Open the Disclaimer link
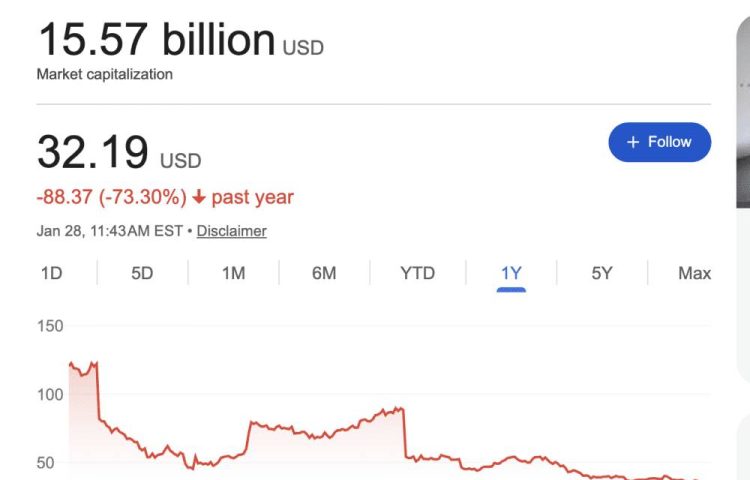The height and width of the screenshot is (480, 750). tap(231, 231)
